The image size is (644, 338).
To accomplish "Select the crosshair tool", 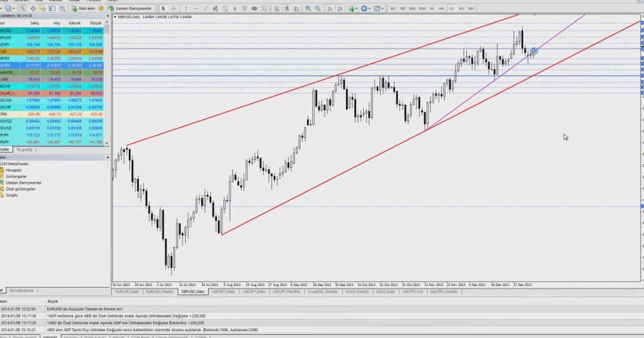I will (173, 9).
